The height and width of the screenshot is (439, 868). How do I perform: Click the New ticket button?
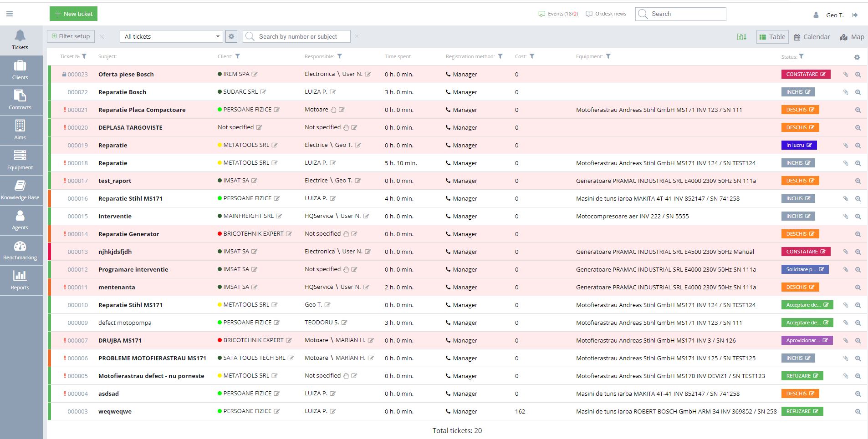(73, 14)
